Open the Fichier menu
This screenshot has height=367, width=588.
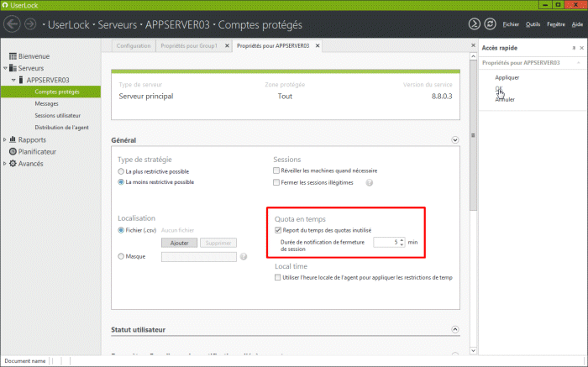pyautogui.click(x=511, y=24)
